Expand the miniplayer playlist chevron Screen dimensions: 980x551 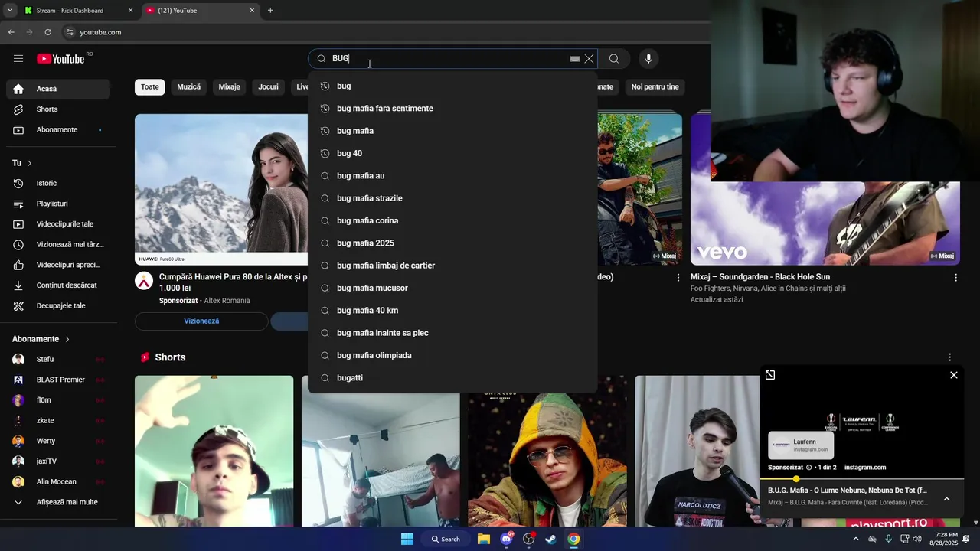[x=946, y=499]
